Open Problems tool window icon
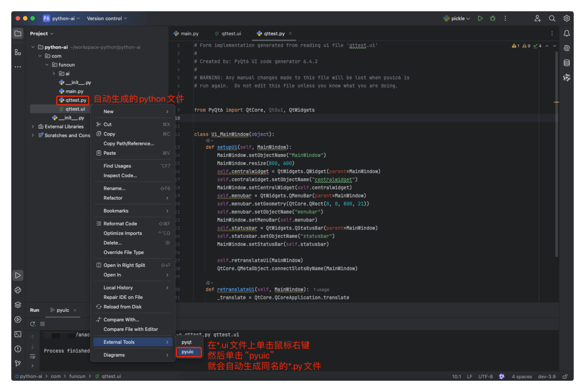The image size is (585, 392). pos(18,349)
